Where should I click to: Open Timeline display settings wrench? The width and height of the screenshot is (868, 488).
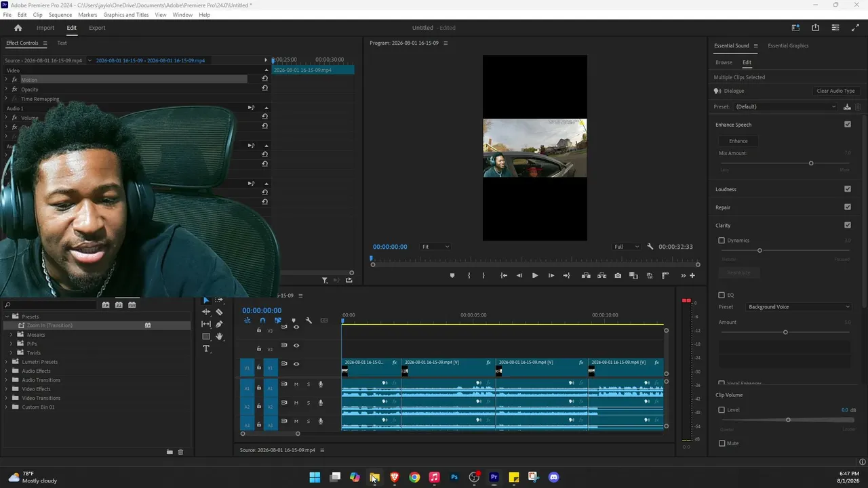pyautogui.click(x=309, y=321)
